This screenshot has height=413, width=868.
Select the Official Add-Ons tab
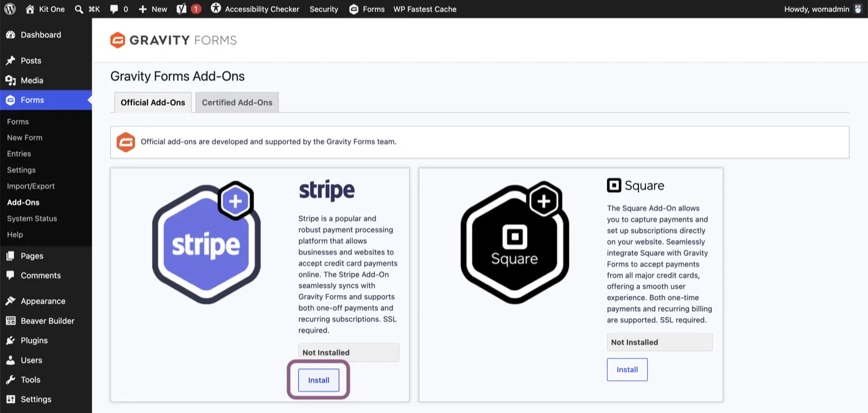coord(153,102)
